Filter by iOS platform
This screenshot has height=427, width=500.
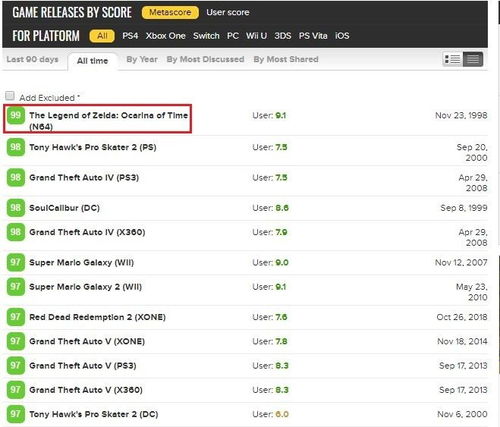click(x=342, y=36)
